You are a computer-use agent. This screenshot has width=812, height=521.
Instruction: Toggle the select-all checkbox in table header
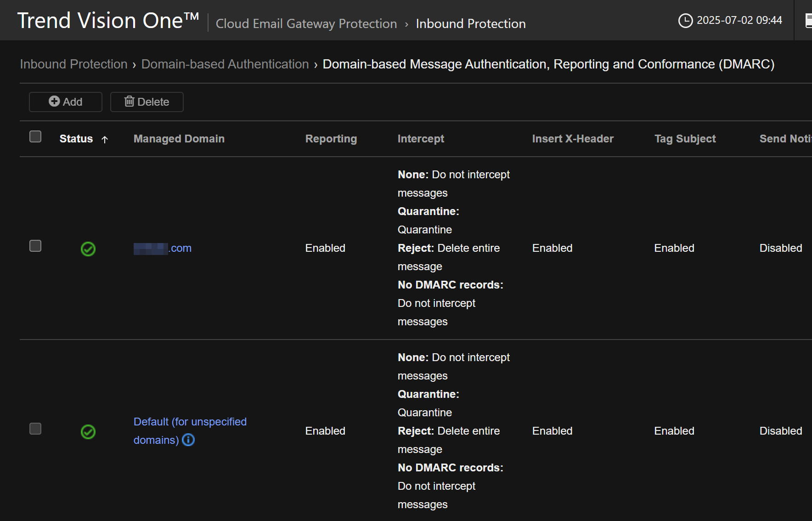click(35, 137)
